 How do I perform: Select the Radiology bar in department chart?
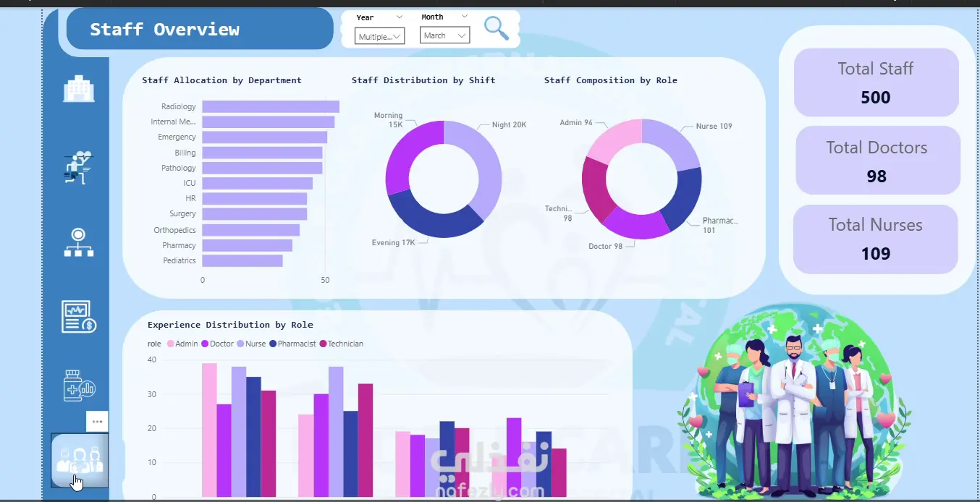[271, 106]
